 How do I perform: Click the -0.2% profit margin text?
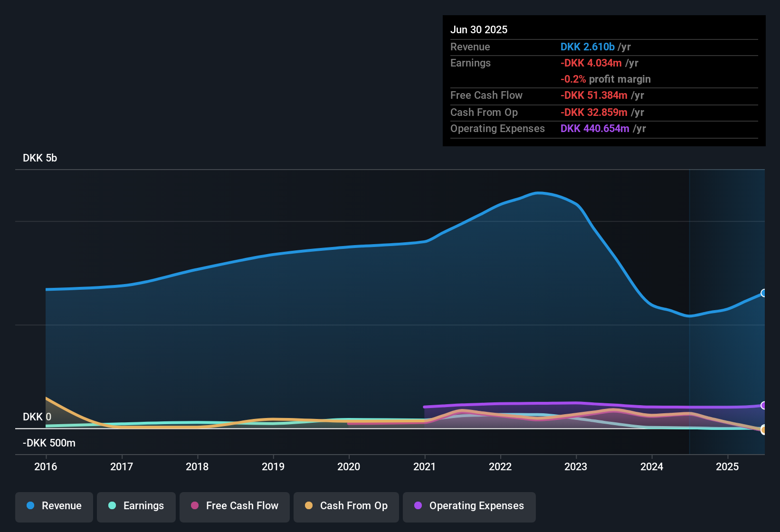[606, 79]
